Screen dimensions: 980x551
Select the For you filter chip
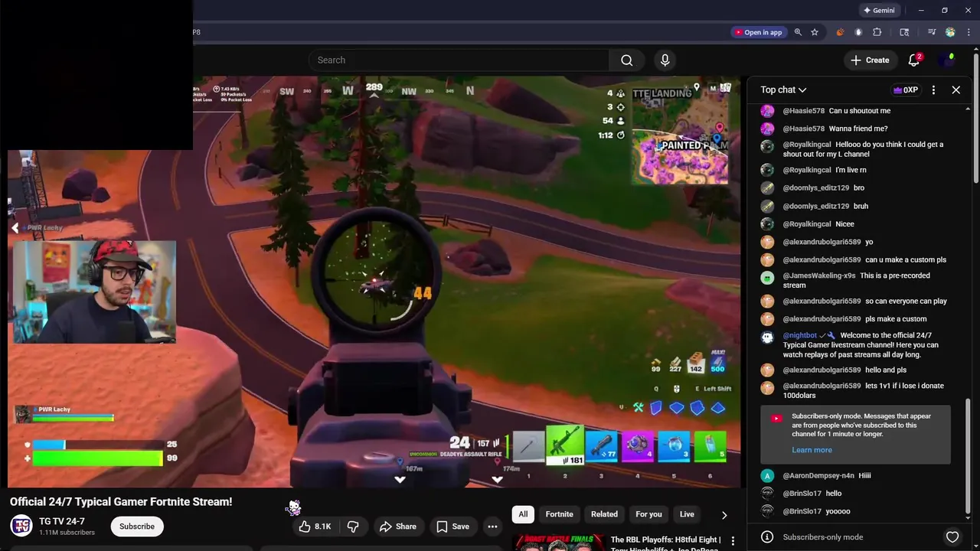[648, 514]
